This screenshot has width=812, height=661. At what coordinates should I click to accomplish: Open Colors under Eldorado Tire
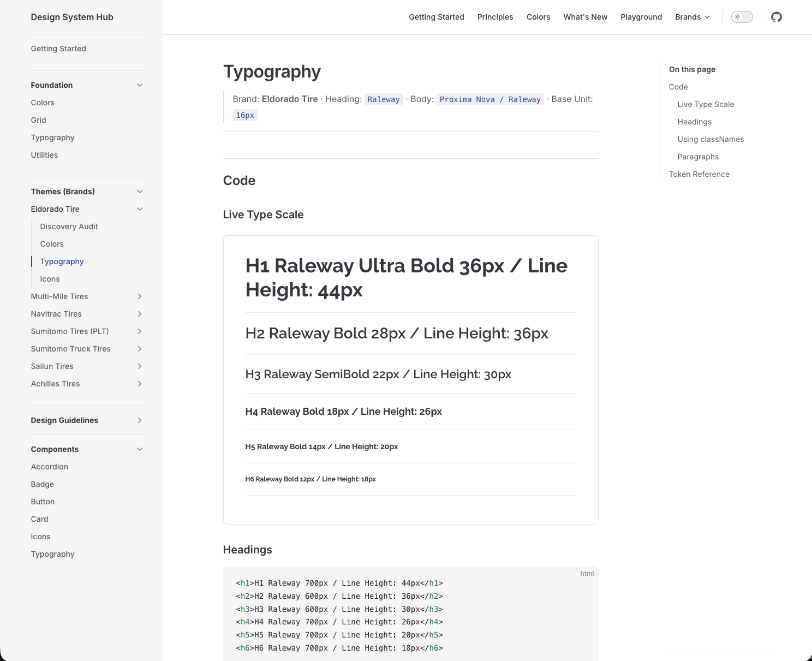(x=52, y=244)
